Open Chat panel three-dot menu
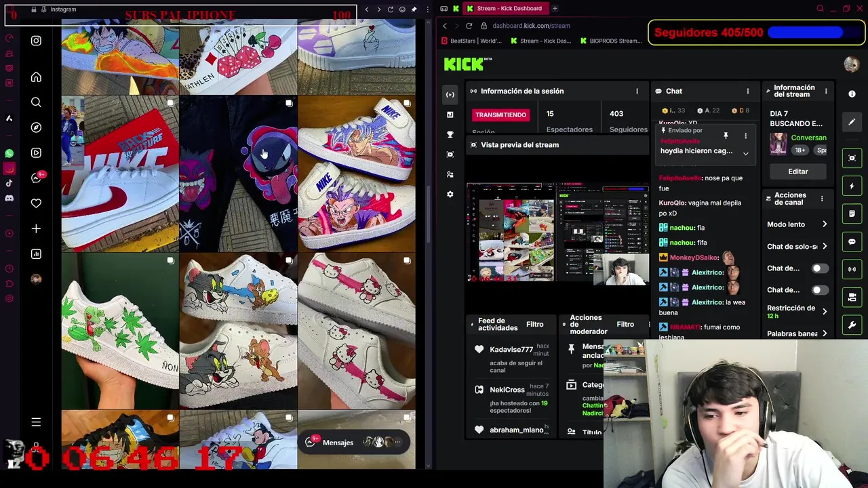 click(x=748, y=91)
